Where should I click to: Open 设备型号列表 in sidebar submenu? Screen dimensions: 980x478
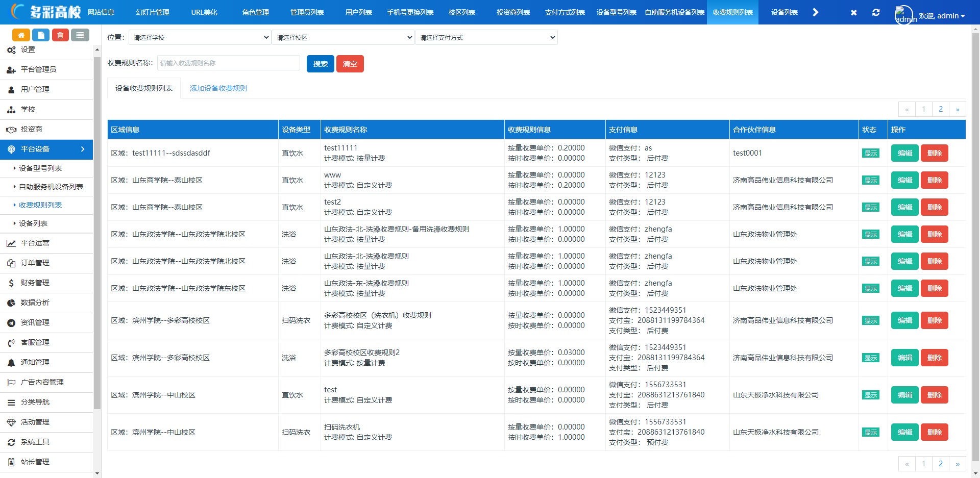click(x=40, y=168)
